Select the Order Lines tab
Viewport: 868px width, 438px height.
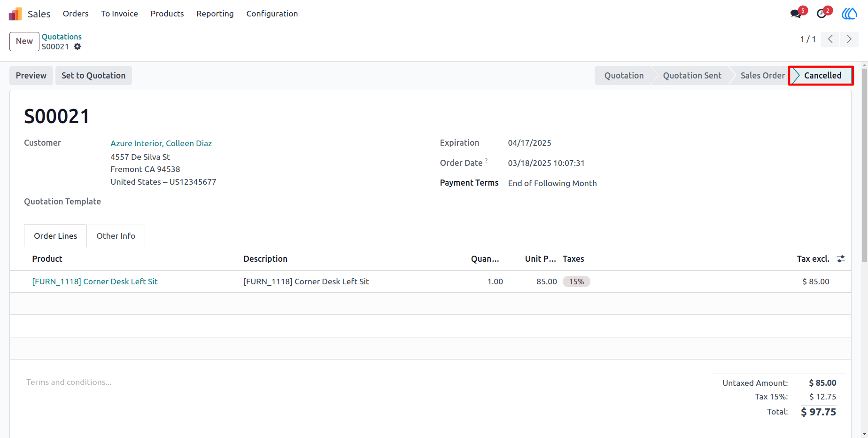(x=55, y=236)
